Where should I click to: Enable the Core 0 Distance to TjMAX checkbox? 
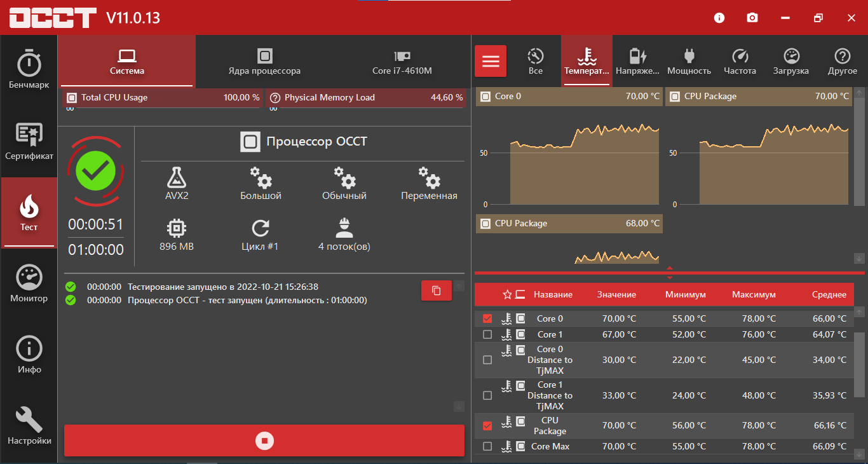(487, 360)
